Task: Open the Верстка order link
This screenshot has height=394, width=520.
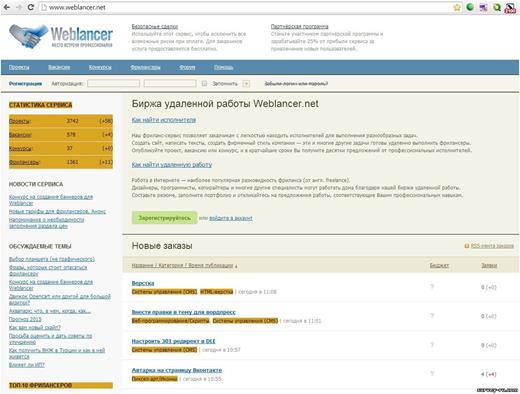Action: [143, 283]
